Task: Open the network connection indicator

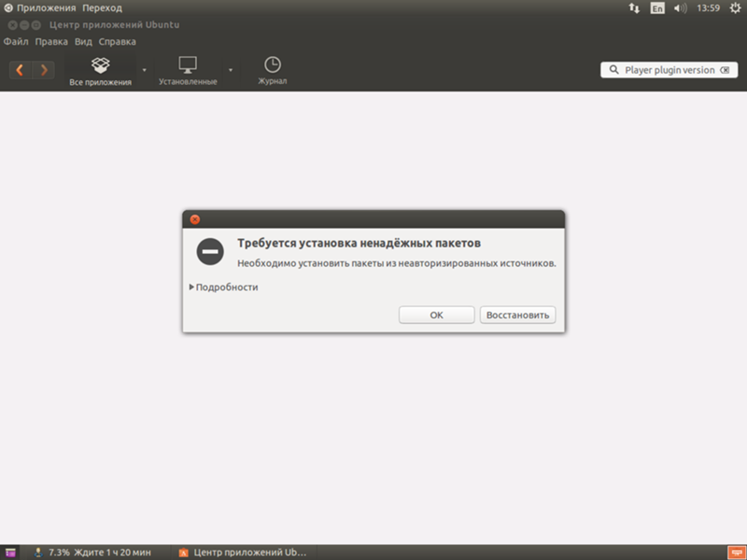Action: coord(634,8)
